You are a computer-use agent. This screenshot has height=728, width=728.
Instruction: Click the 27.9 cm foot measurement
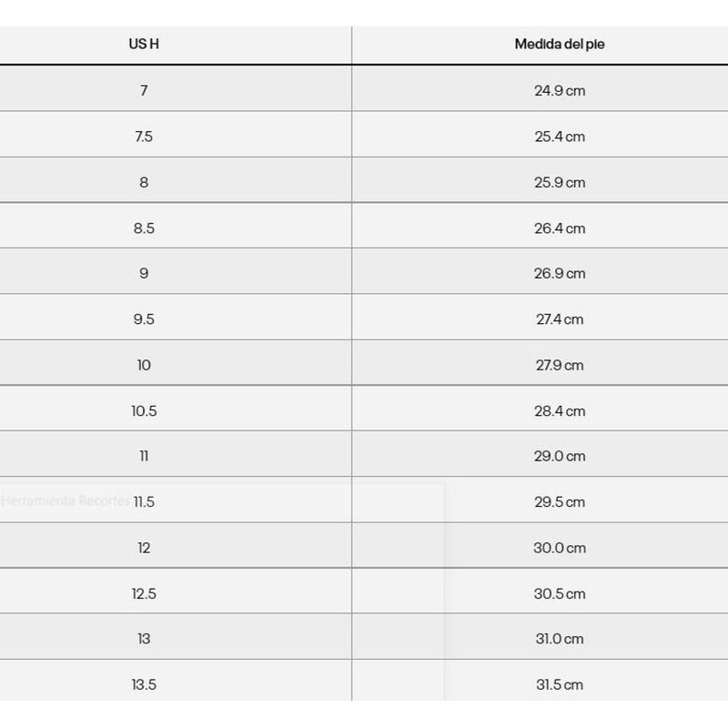[560, 365]
